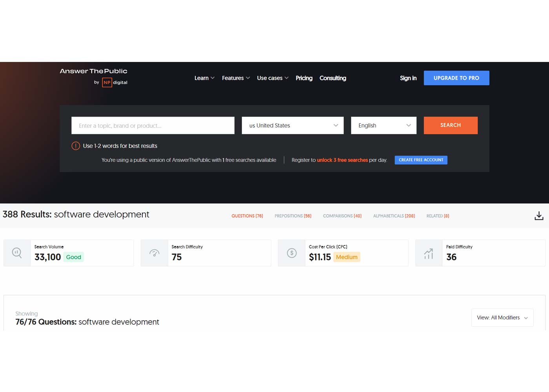Switch to the Comparisons (40) tab
The height and width of the screenshot is (392, 549).
(x=342, y=216)
